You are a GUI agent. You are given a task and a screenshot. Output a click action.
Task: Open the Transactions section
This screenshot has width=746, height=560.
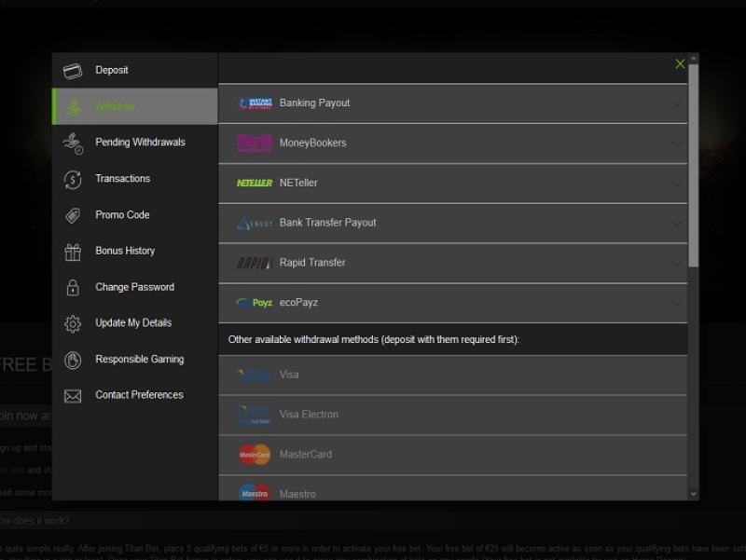(135, 179)
